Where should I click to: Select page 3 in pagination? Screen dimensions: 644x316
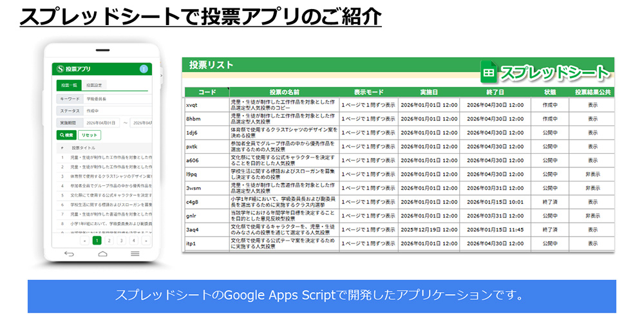click(122, 241)
